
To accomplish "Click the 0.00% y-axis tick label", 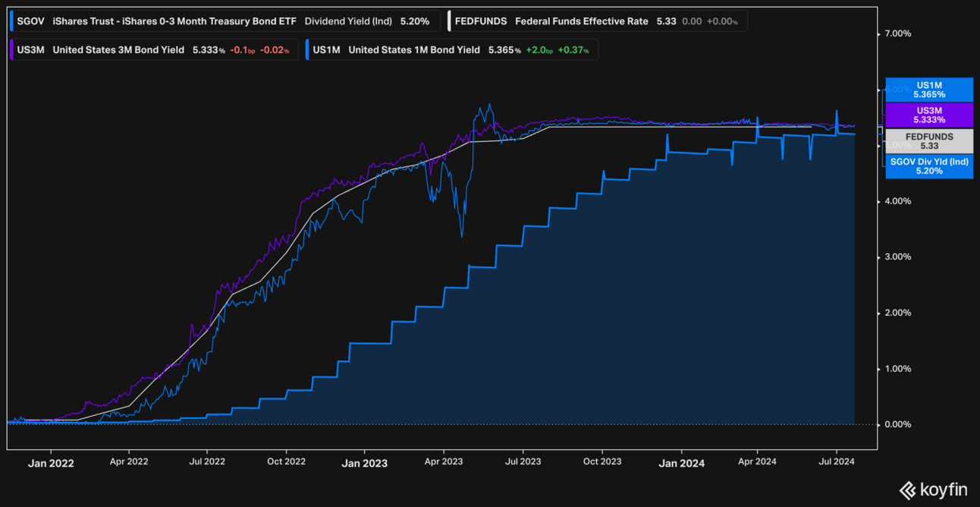I will click(898, 424).
